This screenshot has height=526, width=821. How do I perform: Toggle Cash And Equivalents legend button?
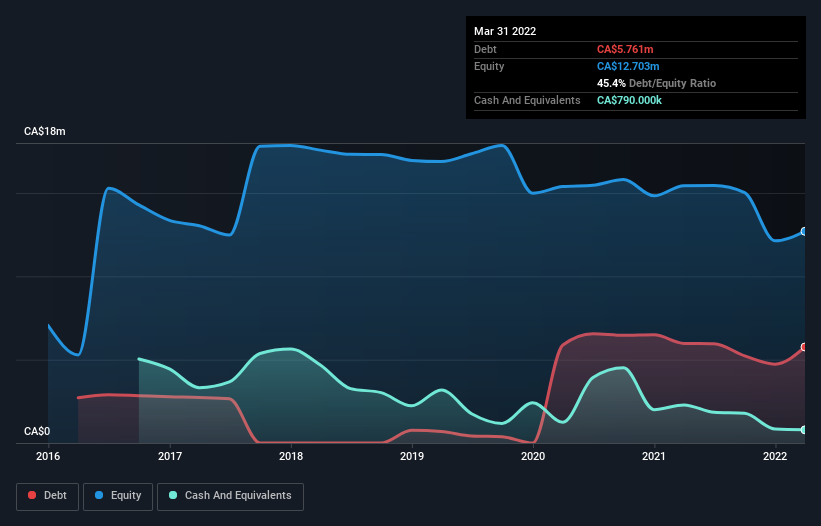[x=230, y=496]
